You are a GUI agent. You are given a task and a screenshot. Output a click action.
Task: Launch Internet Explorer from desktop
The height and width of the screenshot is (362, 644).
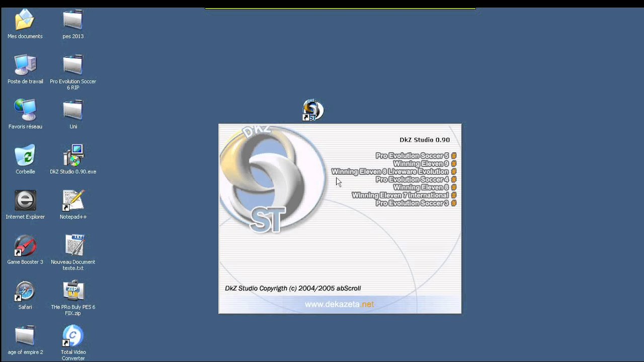(x=25, y=201)
